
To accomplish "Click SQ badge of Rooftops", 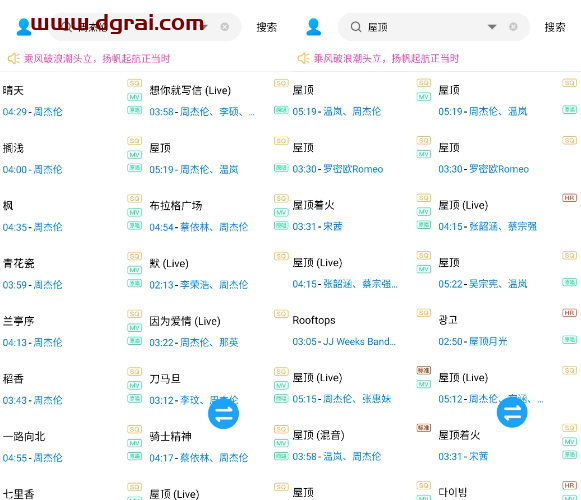I will tap(424, 313).
